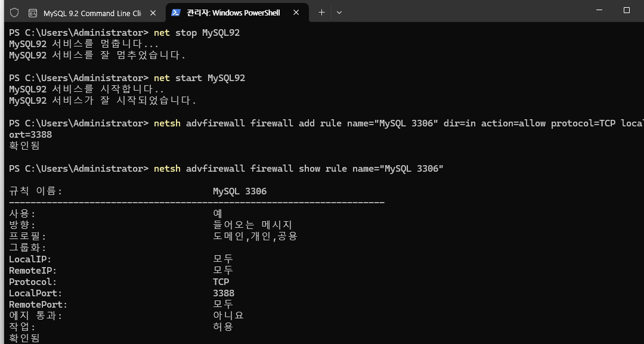Click the '예' enabled value

coord(218,214)
